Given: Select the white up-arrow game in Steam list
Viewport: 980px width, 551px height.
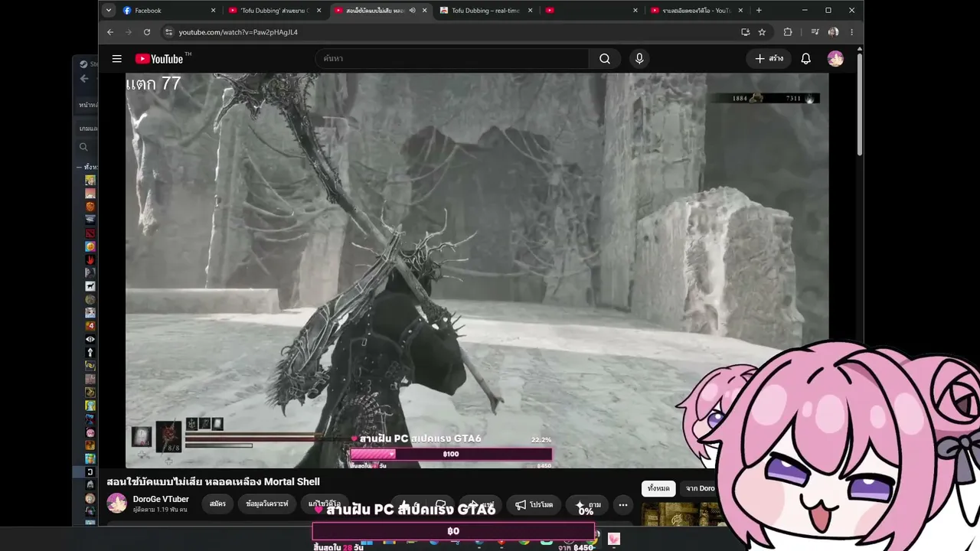Looking at the screenshot, I should pyautogui.click(x=90, y=352).
